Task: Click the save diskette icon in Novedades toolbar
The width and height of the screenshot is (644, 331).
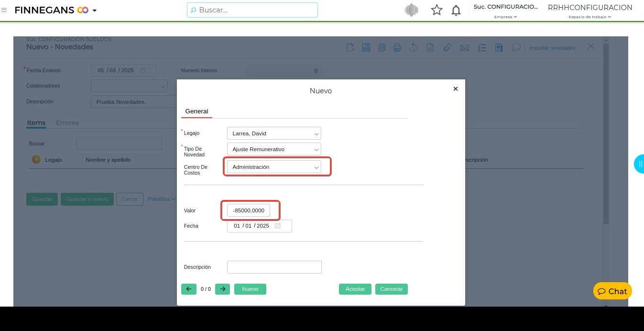Action: pos(366,47)
